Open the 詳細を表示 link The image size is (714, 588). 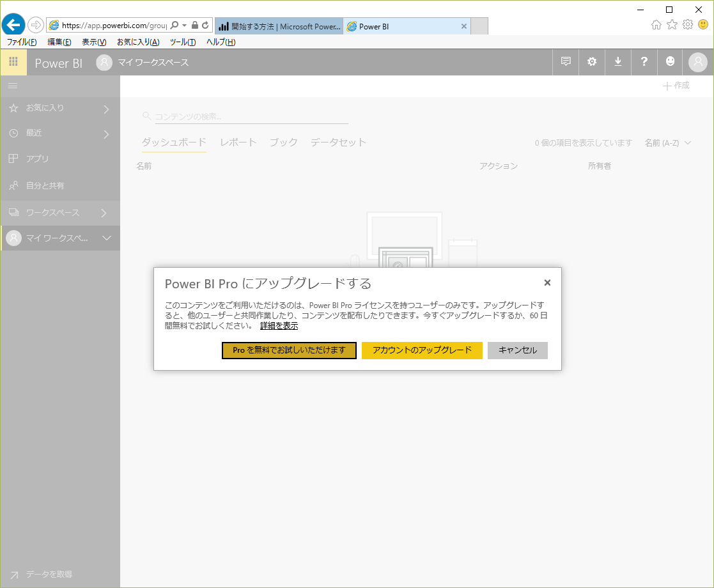click(x=279, y=326)
